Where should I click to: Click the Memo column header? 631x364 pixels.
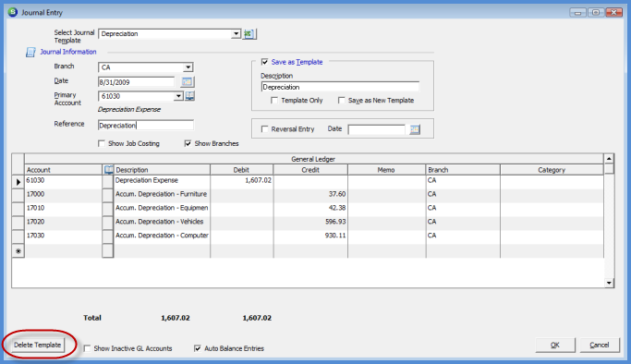(x=386, y=170)
